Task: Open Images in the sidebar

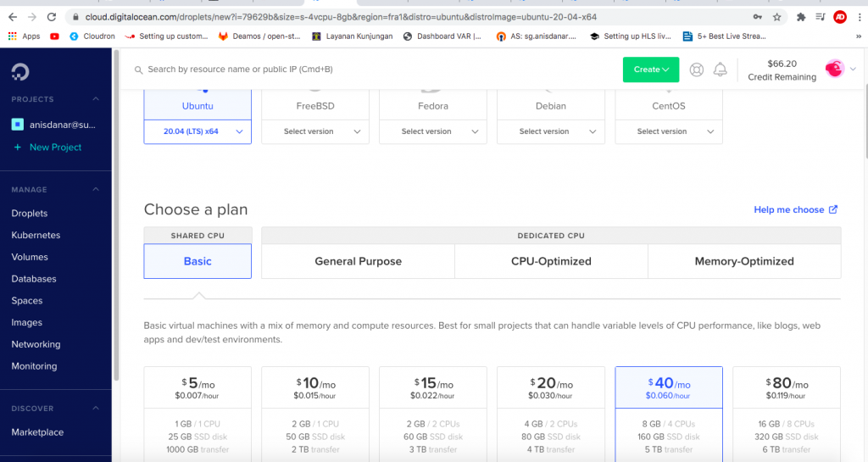Action: pos(26,323)
